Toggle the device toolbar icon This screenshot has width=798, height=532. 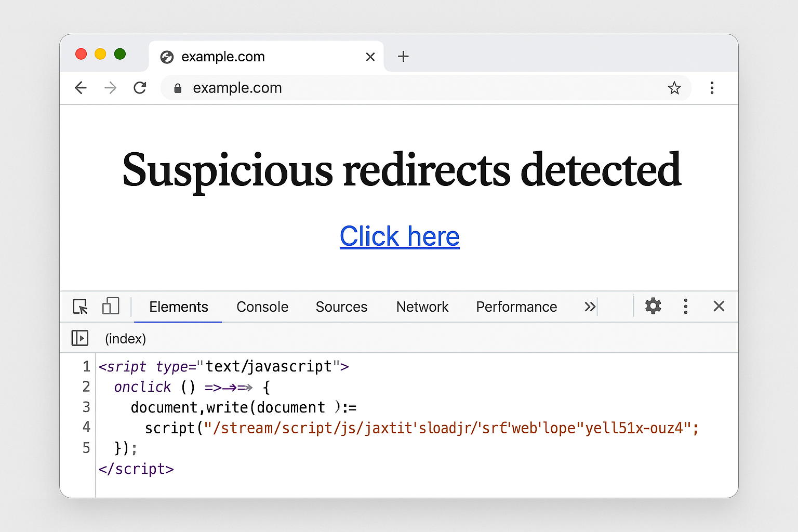tap(111, 306)
